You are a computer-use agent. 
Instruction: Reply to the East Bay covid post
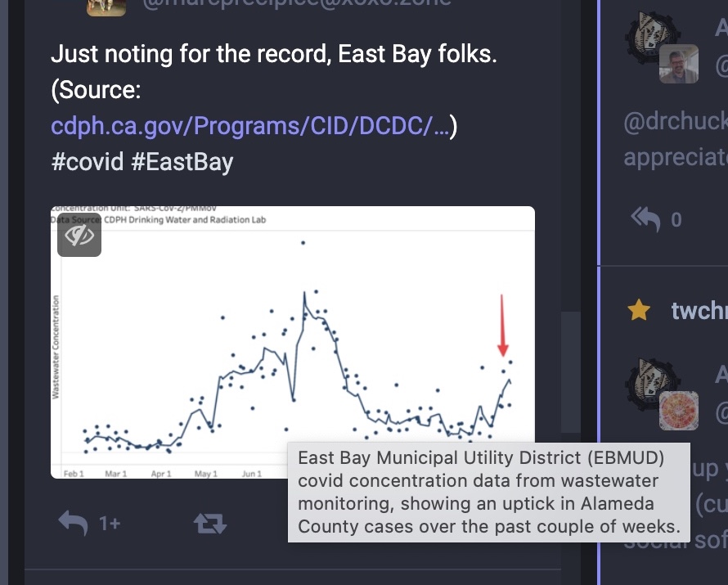pyautogui.click(x=74, y=524)
